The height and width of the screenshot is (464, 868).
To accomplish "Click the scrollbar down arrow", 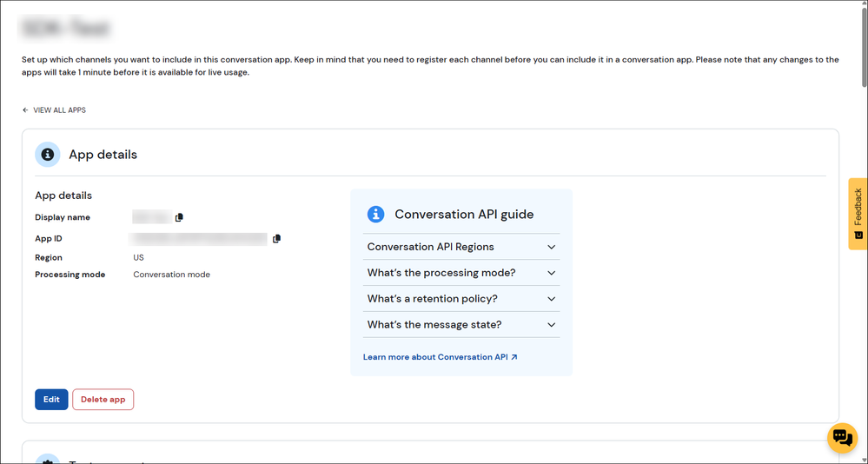I will coord(862,458).
